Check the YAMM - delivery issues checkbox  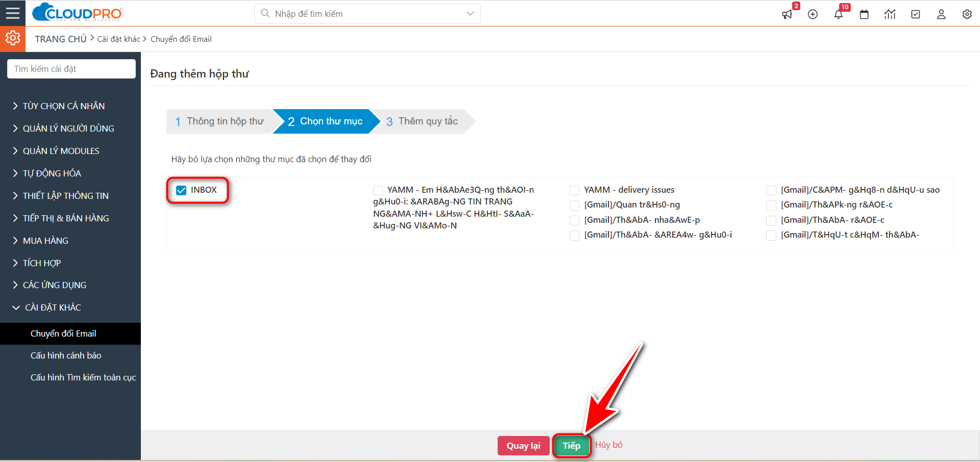[574, 190]
